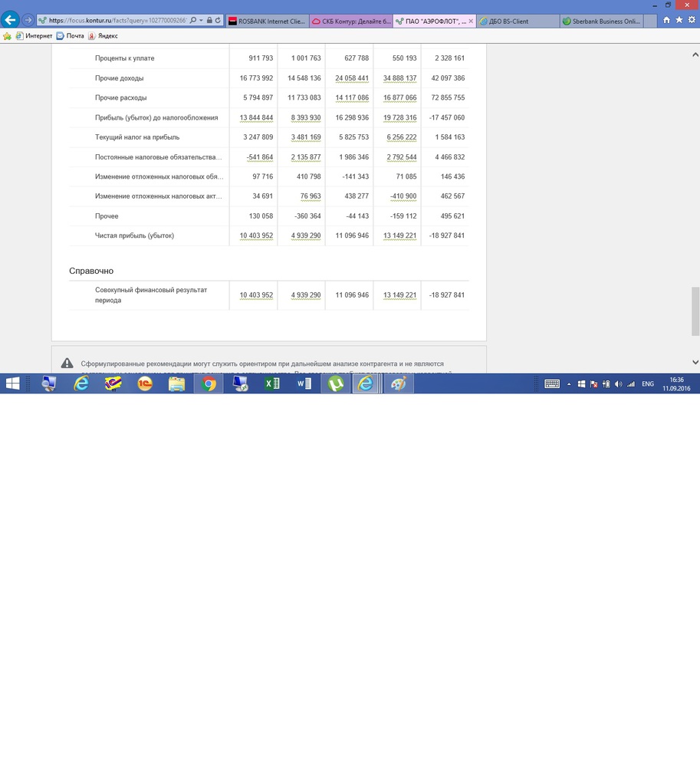Click the search magnifier in the address bar
This screenshot has width=700, height=767.
click(193, 21)
